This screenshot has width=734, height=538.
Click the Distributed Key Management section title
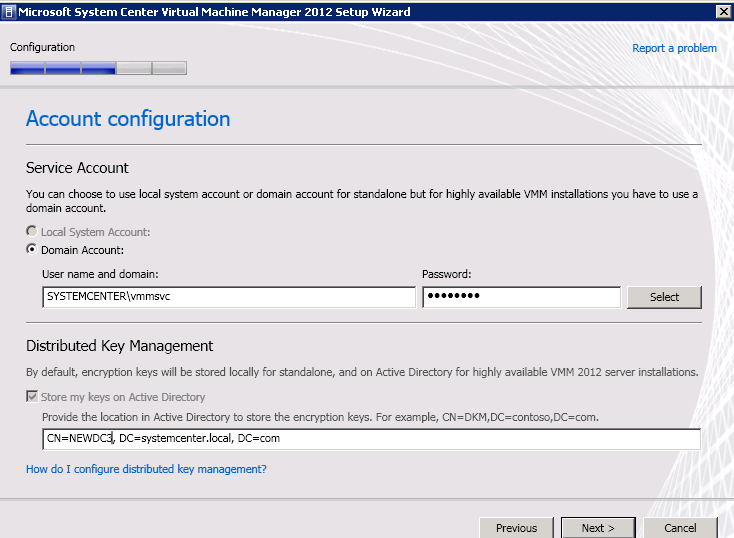(119, 346)
